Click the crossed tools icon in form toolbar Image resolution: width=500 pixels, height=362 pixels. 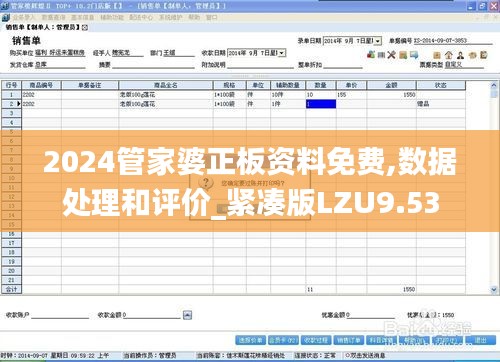[x=392, y=55]
